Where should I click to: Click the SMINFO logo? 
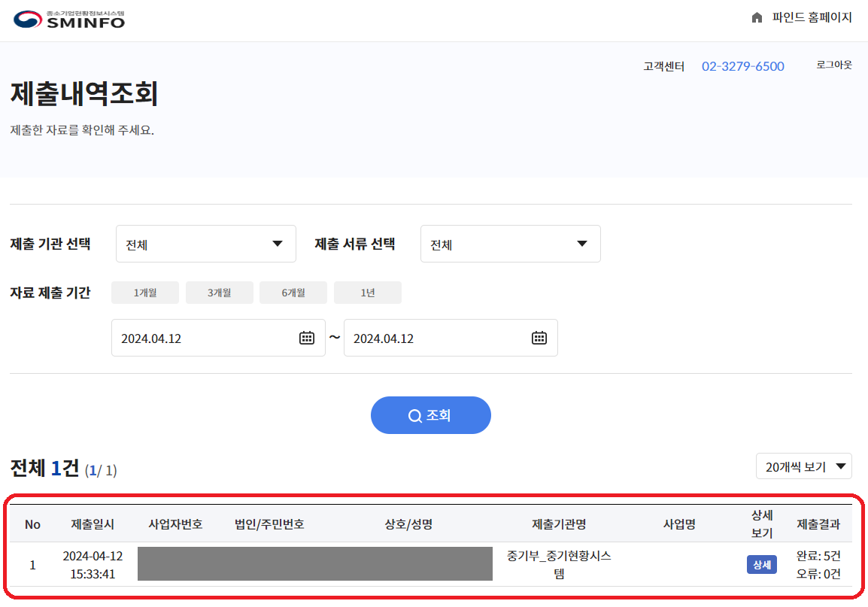66,18
